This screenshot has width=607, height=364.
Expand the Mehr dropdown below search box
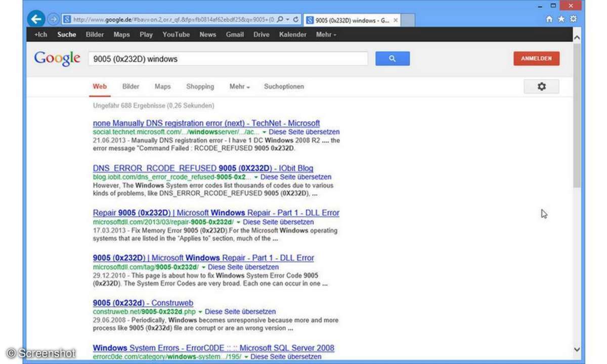click(240, 86)
